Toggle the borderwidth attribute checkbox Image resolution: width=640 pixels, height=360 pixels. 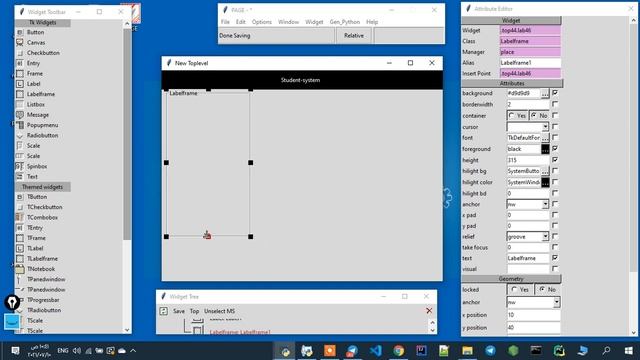(555, 104)
